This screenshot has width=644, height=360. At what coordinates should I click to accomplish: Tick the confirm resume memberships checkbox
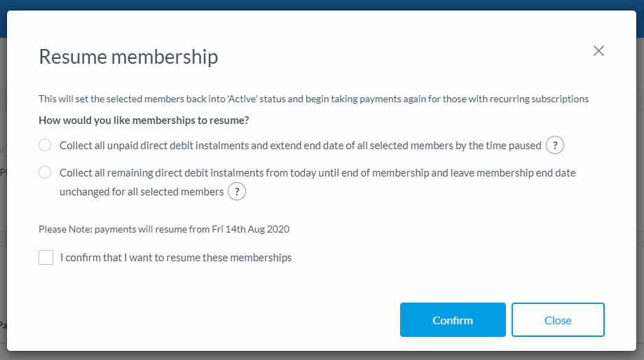(46, 258)
